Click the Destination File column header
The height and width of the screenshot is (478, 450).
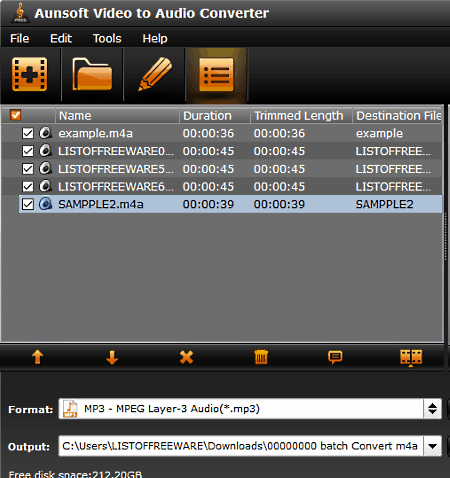(397, 116)
